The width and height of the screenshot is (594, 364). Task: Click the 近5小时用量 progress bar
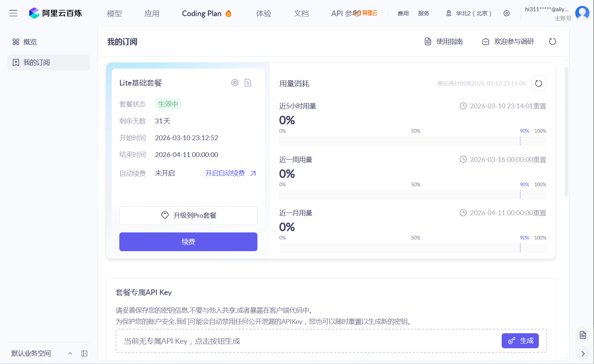[x=412, y=141]
